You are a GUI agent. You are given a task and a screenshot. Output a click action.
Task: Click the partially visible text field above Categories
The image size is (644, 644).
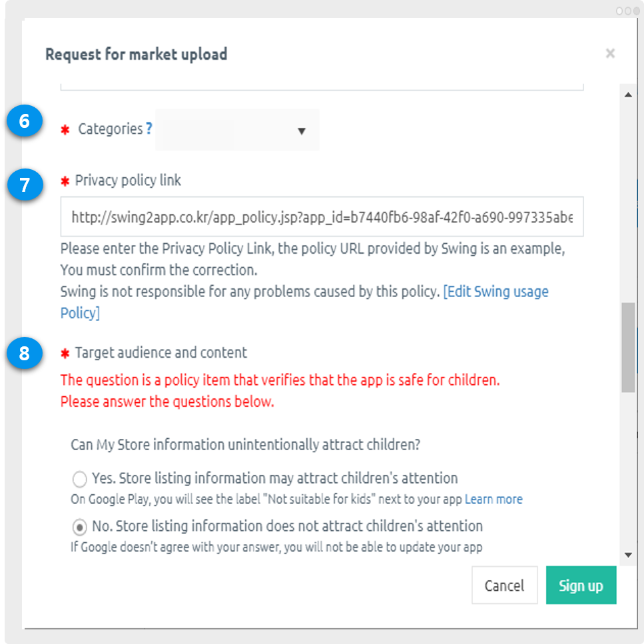(322, 86)
